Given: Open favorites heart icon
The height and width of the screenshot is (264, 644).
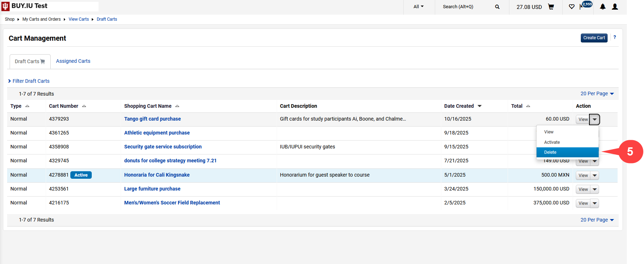Looking at the screenshot, I should [x=572, y=7].
